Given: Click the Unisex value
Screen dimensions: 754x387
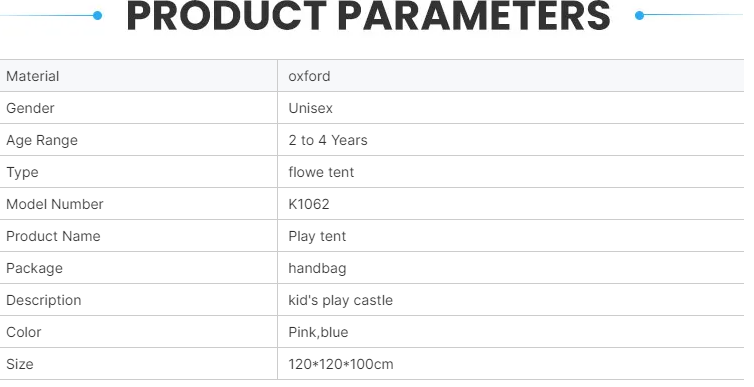Looking at the screenshot, I should 311,108.
